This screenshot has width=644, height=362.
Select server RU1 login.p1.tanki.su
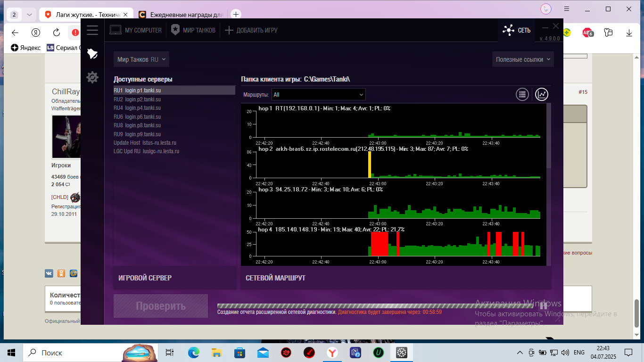(174, 90)
